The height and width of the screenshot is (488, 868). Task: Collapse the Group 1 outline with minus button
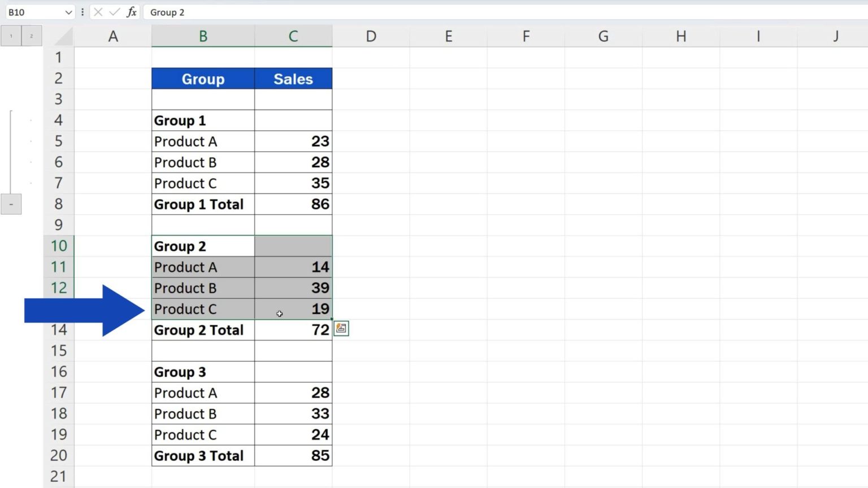11,204
